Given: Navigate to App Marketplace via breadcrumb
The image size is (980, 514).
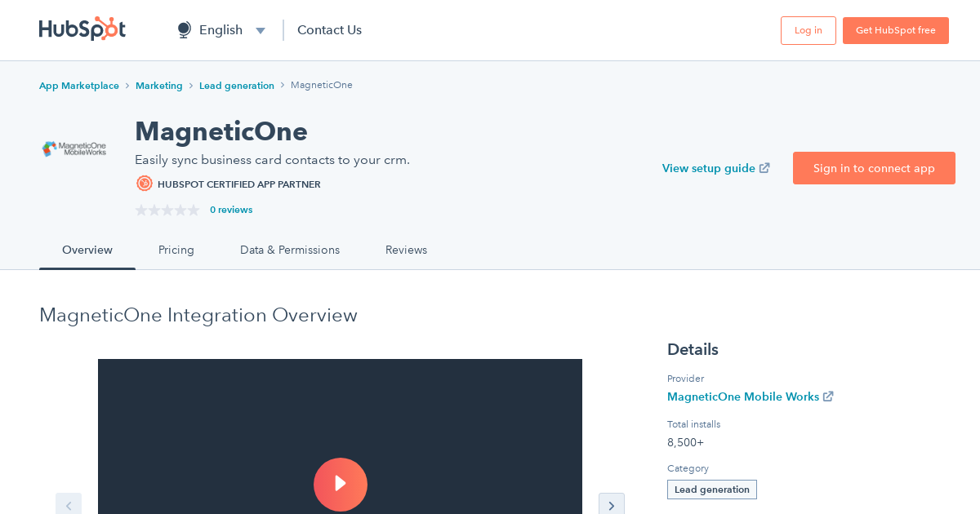Looking at the screenshot, I should [78, 85].
